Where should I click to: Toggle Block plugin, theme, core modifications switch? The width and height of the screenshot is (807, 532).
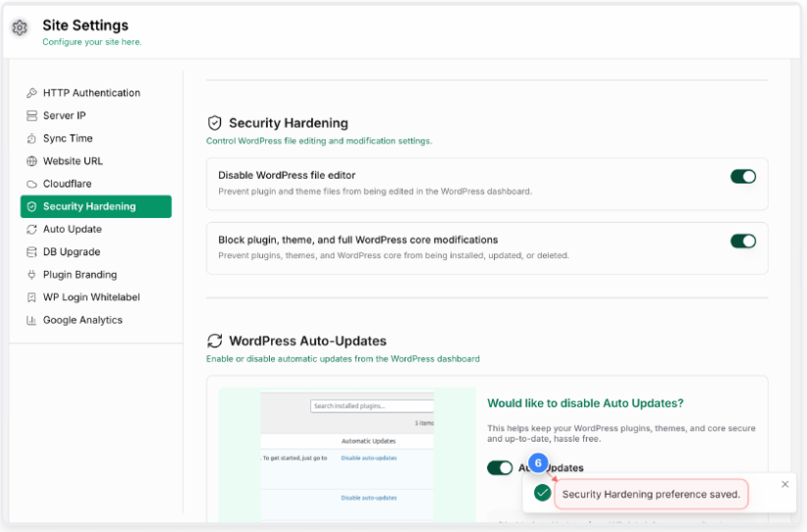pyautogui.click(x=742, y=240)
